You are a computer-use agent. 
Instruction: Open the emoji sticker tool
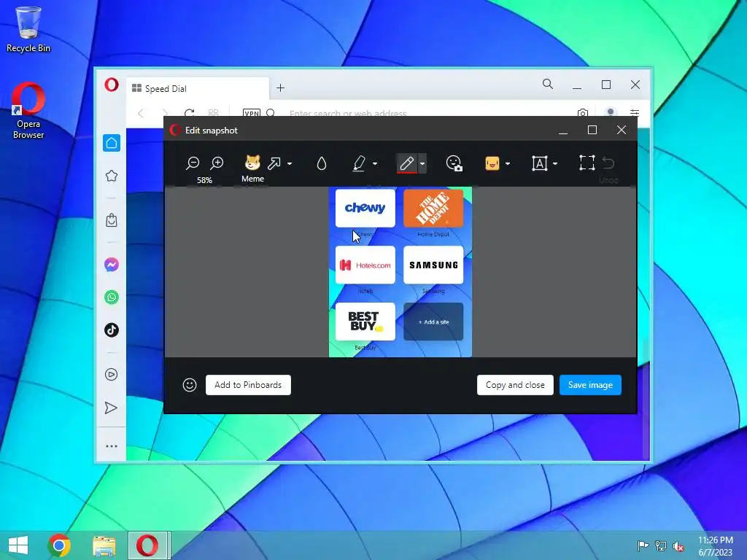click(492, 163)
